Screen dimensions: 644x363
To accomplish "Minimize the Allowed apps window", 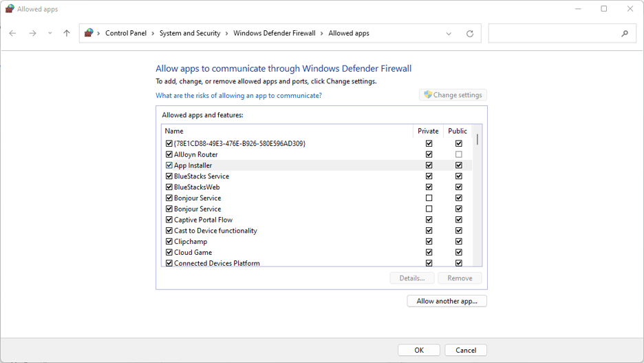I will pos(578,9).
